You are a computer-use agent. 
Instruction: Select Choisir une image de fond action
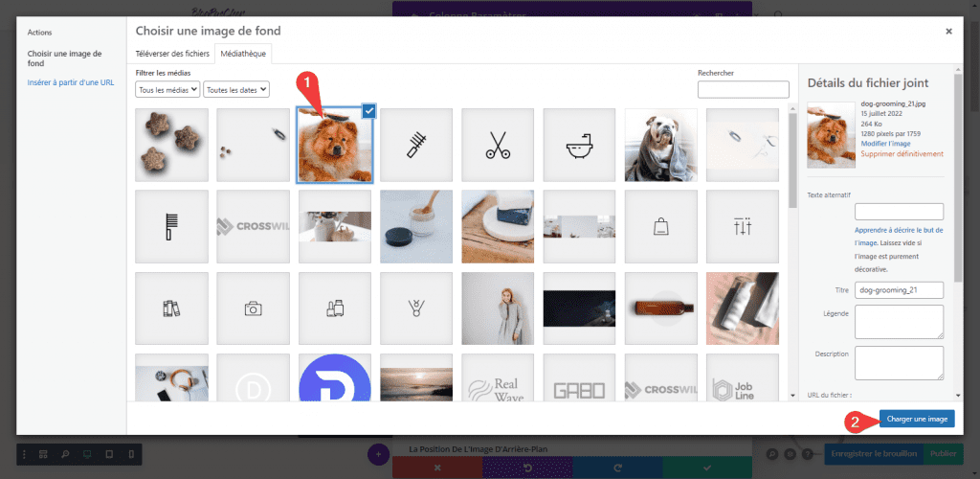[x=64, y=58]
